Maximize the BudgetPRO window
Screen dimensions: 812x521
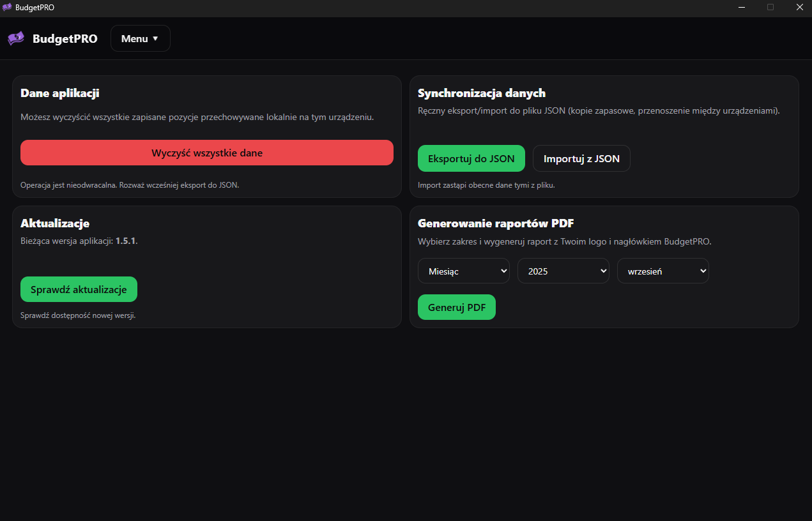click(770, 8)
